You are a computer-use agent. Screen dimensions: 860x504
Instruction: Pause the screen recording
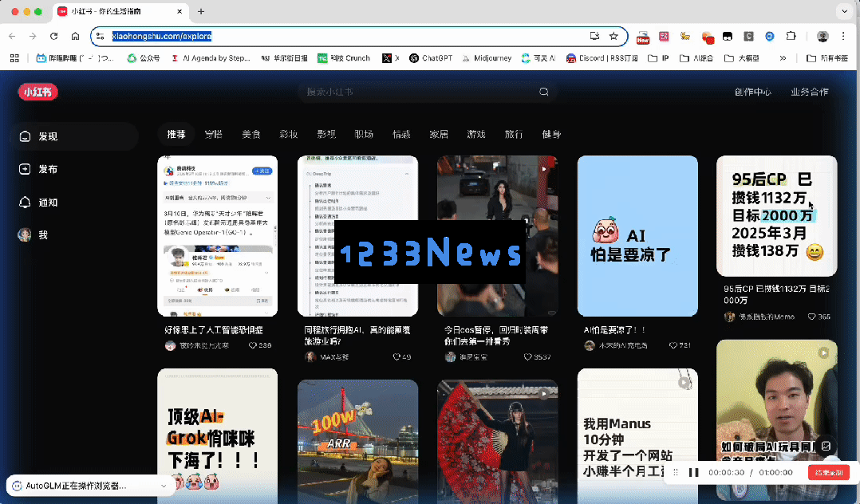[694, 472]
